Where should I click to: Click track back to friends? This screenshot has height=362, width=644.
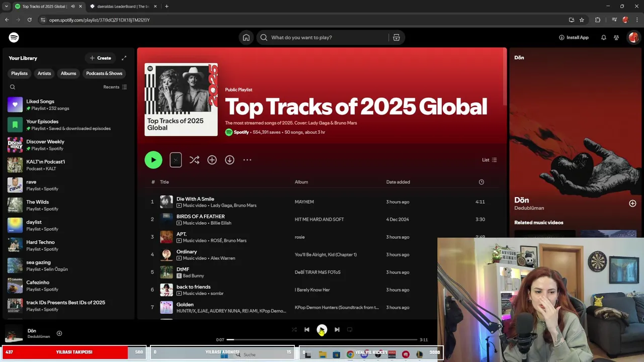click(x=194, y=287)
